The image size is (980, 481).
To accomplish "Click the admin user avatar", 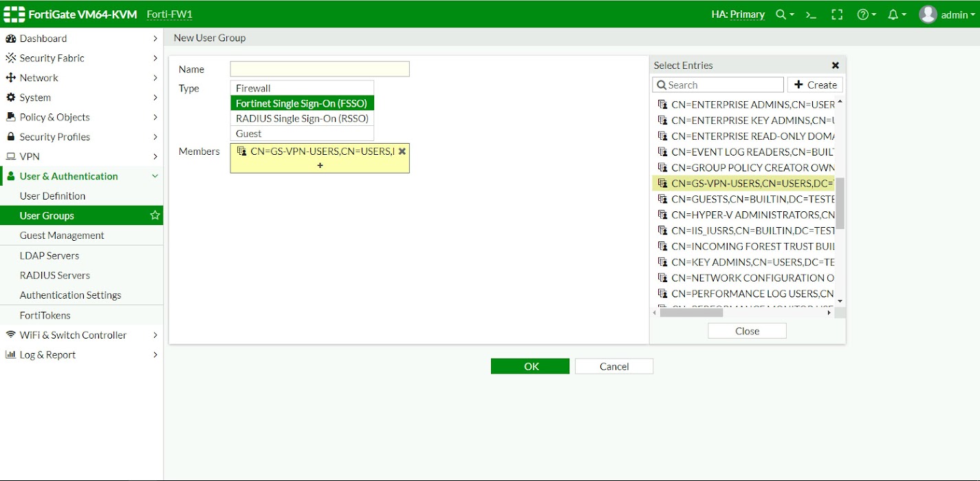I will coord(928,14).
